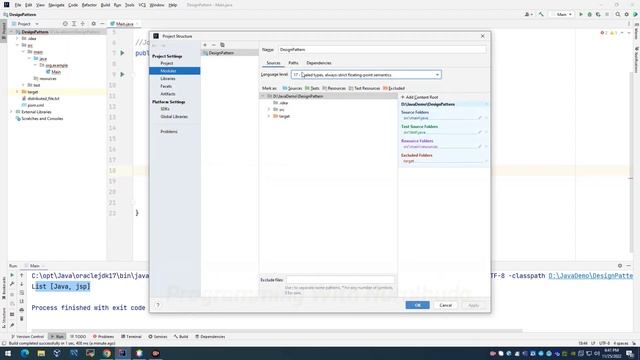The image size is (640, 360).
Task: Click the top toolbar green run button
Action: (581, 14)
